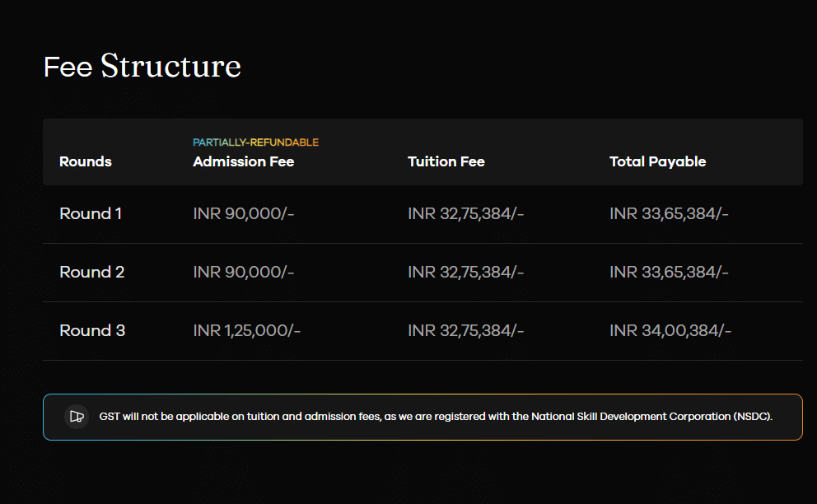Viewport: 817px width, 504px height.
Task: Click the PARTIALLY-REFUNDABLE label
Action: click(255, 142)
